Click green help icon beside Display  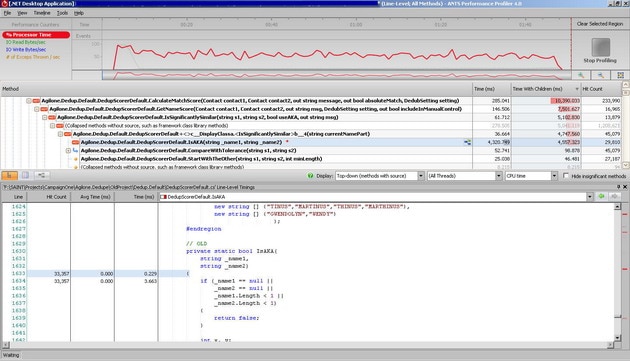coord(310,176)
